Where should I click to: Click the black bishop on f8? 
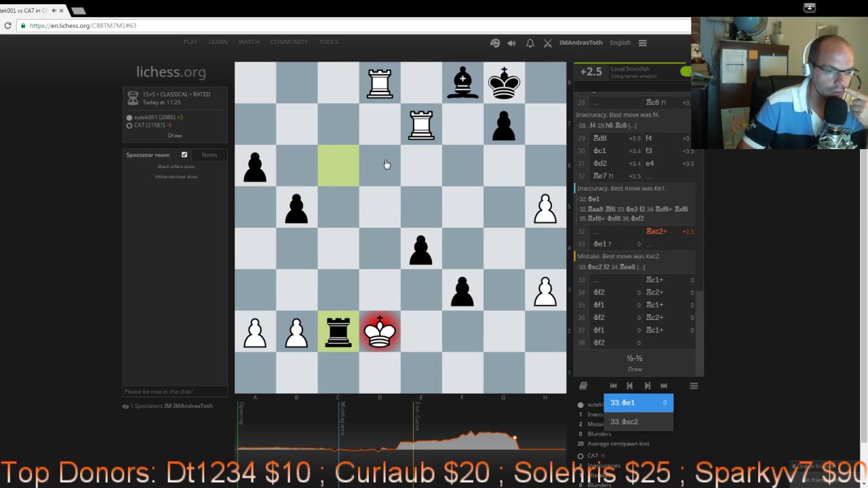462,83
